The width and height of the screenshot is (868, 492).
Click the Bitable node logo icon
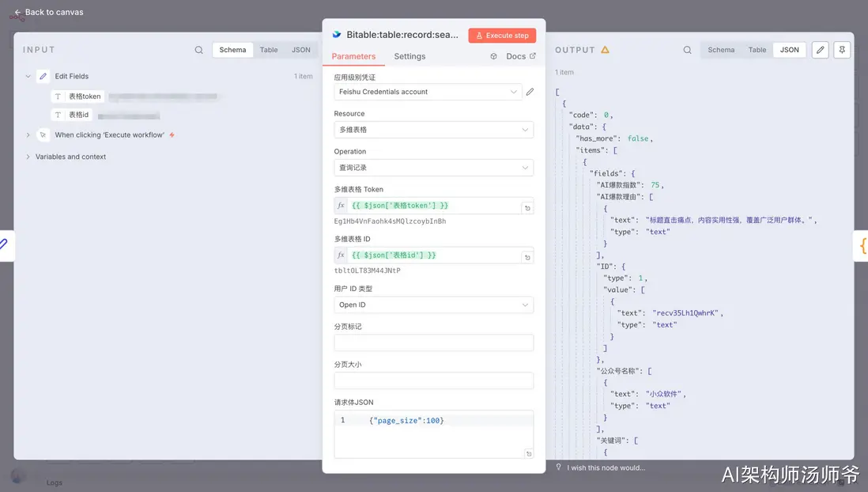tap(337, 34)
